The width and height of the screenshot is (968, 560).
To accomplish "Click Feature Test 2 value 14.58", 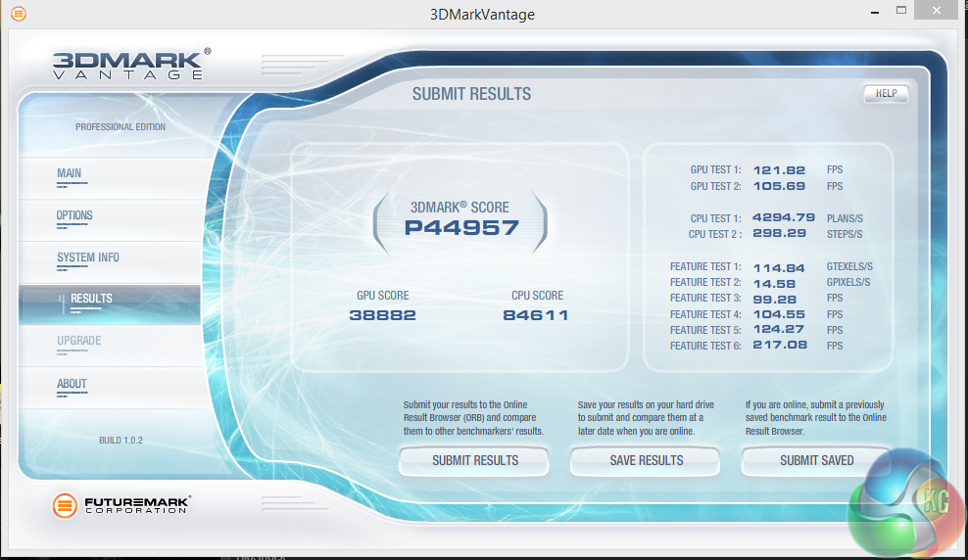I will click(x=774, y=284).
